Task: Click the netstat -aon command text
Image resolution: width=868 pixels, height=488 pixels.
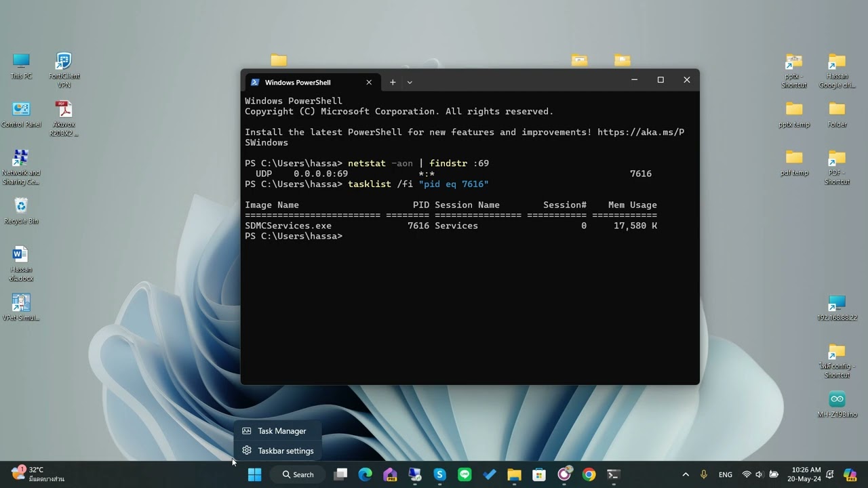Action: click(380, 163)
